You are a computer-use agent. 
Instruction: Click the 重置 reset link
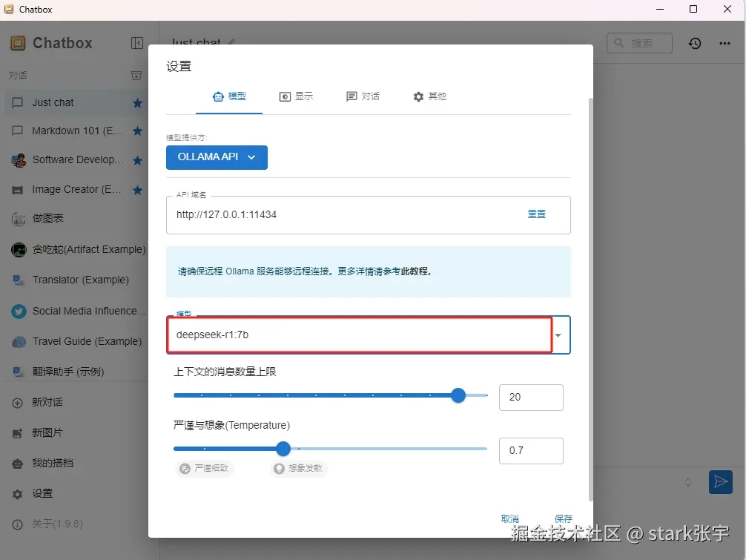pyautogui.click(x=537, y=214)
